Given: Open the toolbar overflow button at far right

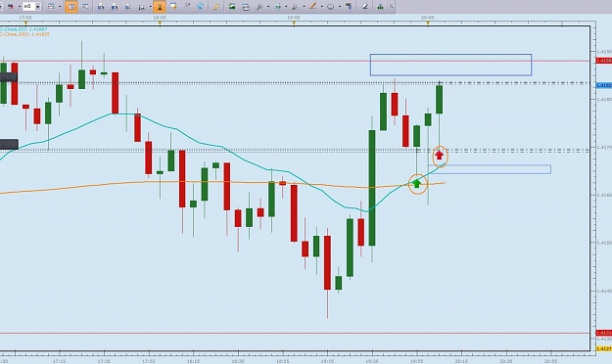Looking at the screenshot, I should [392, 6].
